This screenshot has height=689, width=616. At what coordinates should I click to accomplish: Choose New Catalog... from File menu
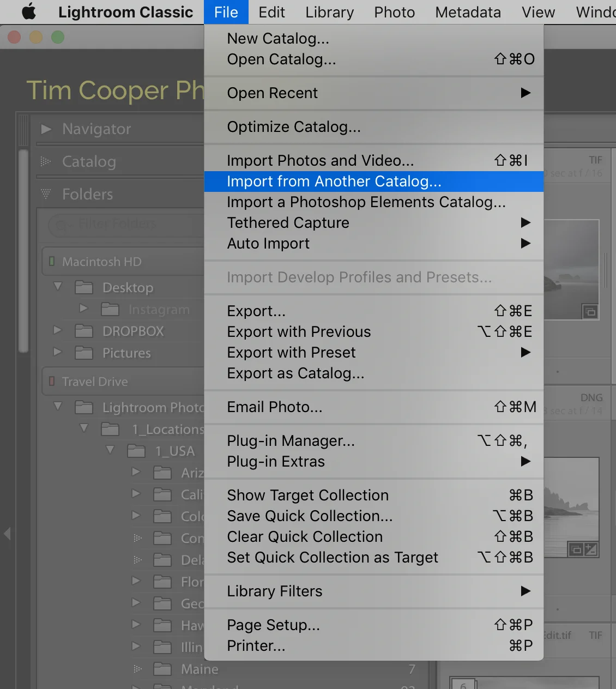(x=374, y=39)
